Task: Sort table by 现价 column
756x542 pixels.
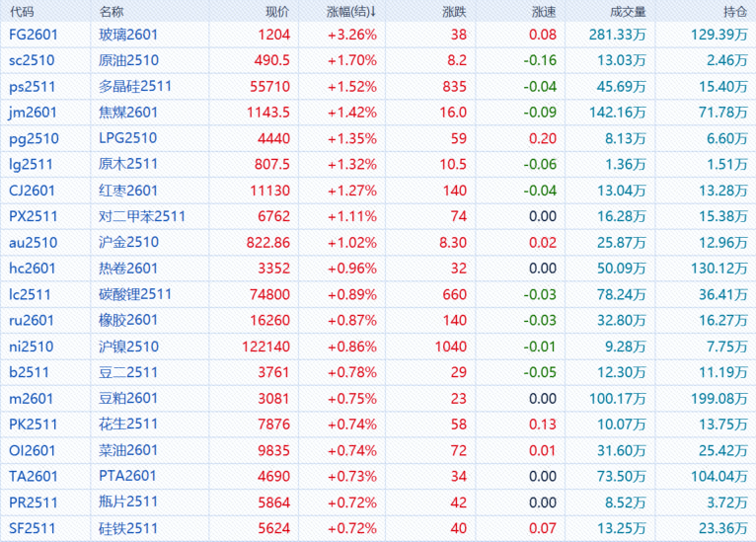Action: pyautogui.click(x=277, y=11)
